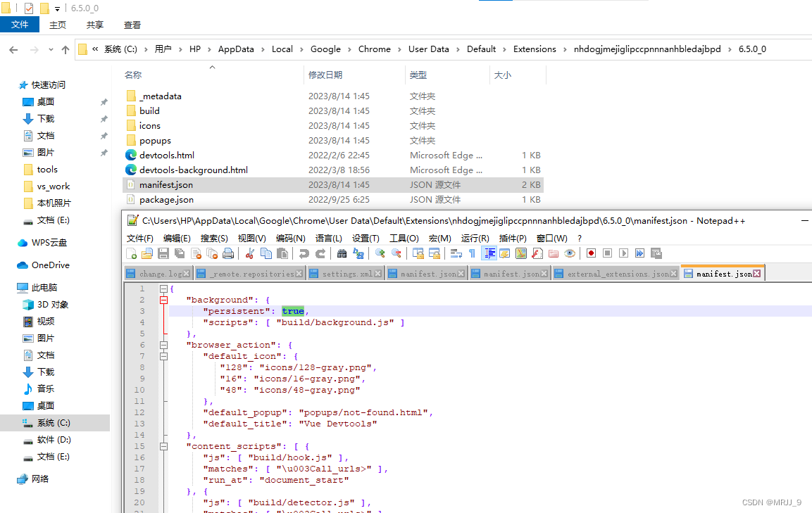
Task: Click the Save recorded macro icon
Action: coord(656,253)
